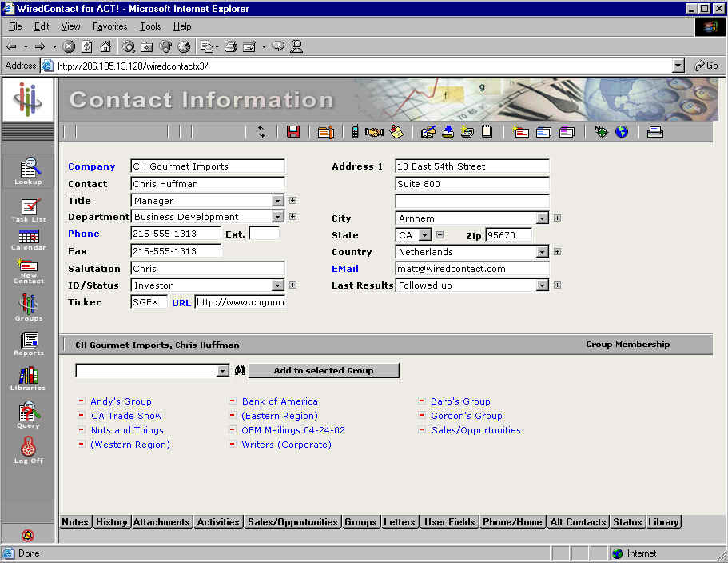The image size is (728, 563).
Task: Open the City dropdown showing Arnhem
Action: coord(542,218)
